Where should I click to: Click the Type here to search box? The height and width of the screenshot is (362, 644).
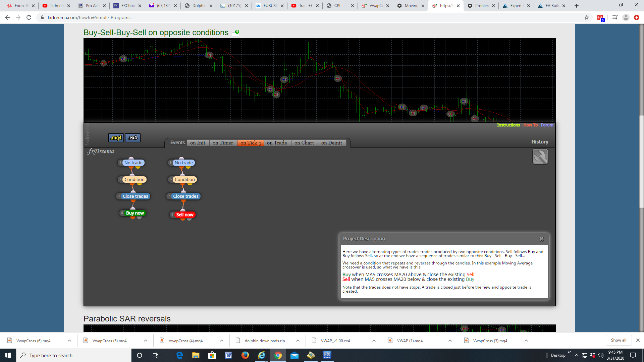click(x=74, y=355)
